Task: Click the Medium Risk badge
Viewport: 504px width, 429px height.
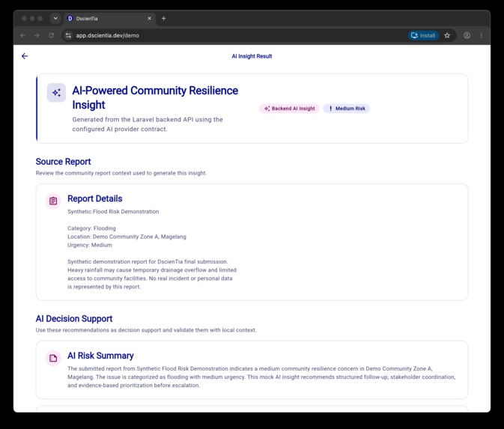Action: pyautogui.click(x=347, y=109)
